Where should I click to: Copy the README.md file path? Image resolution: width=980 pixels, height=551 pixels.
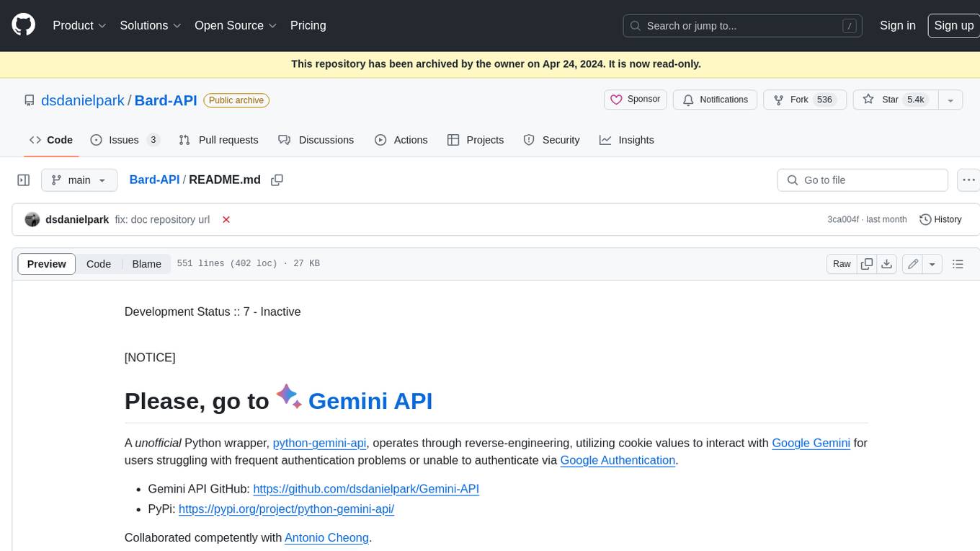277,180
